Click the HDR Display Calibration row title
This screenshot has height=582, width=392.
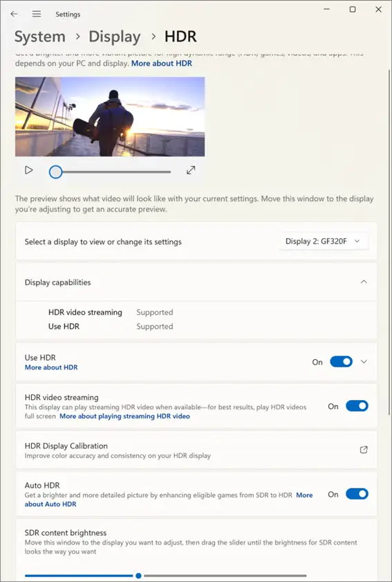click(66, 446)
